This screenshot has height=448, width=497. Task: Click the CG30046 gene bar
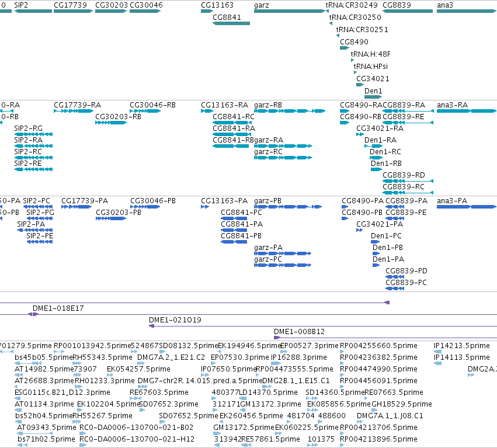point(145,11)
